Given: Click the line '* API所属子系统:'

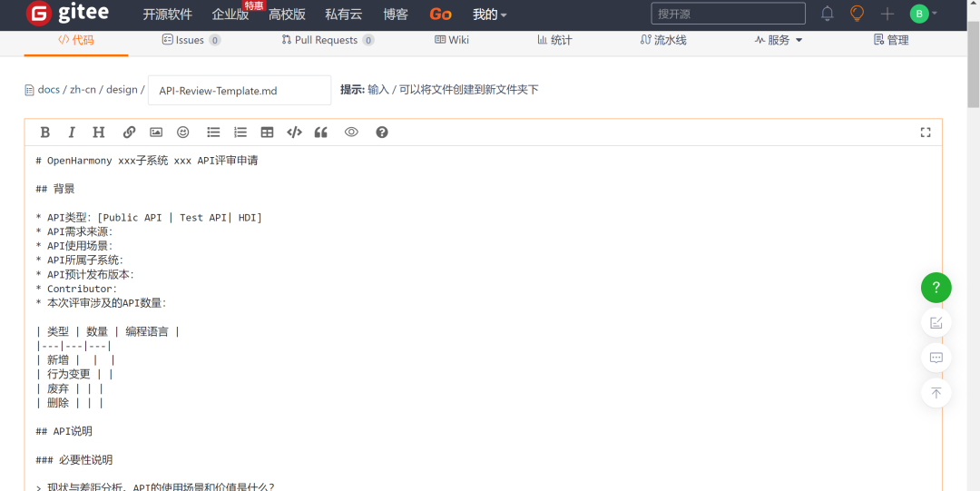Looking at the screenshot, I should (79, 260).
